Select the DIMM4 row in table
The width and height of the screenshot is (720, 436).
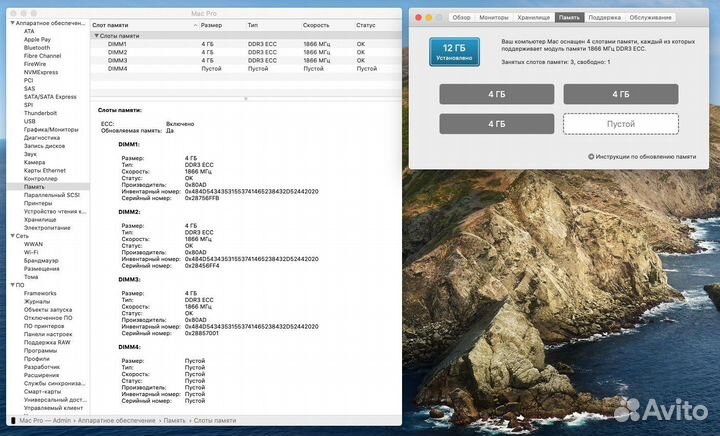117,68
